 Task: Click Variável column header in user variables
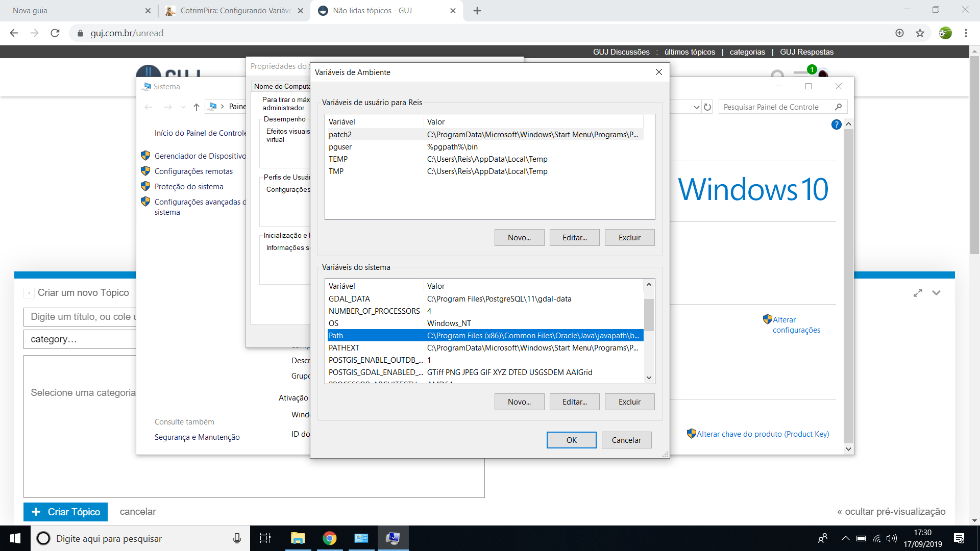click(x=375, y=122)
